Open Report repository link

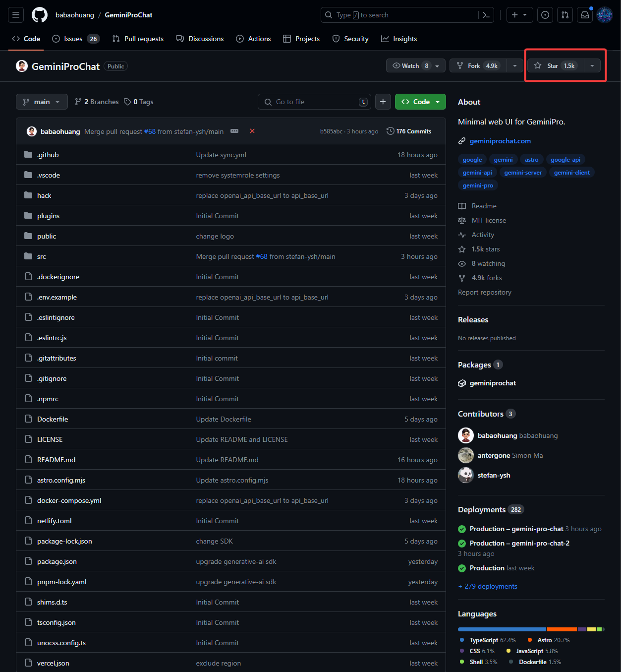(485, 292)
